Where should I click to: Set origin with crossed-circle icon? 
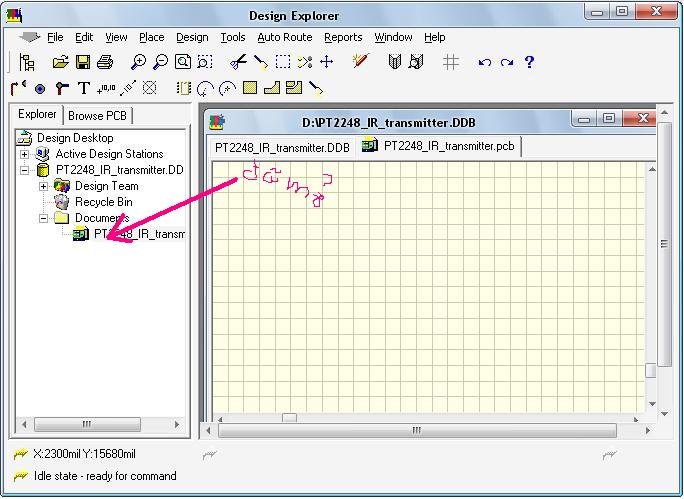point(150,88)
